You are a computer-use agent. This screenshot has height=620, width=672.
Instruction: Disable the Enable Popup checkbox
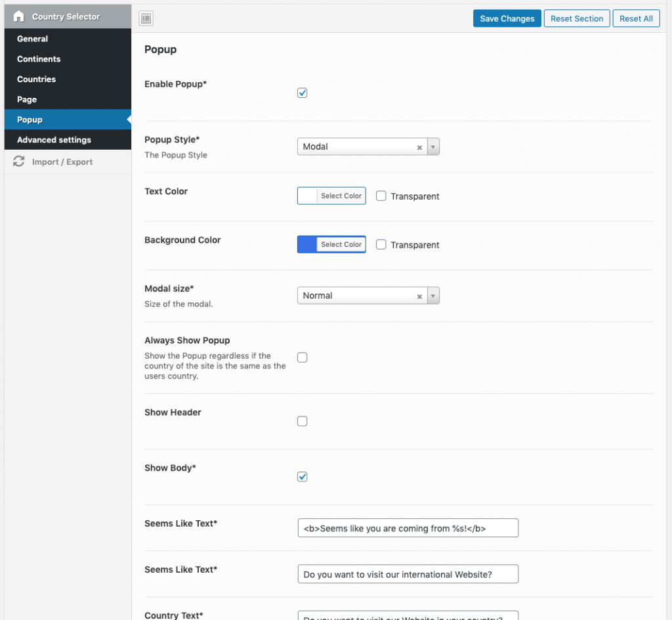pyautogui.click(x=302, y=93)
